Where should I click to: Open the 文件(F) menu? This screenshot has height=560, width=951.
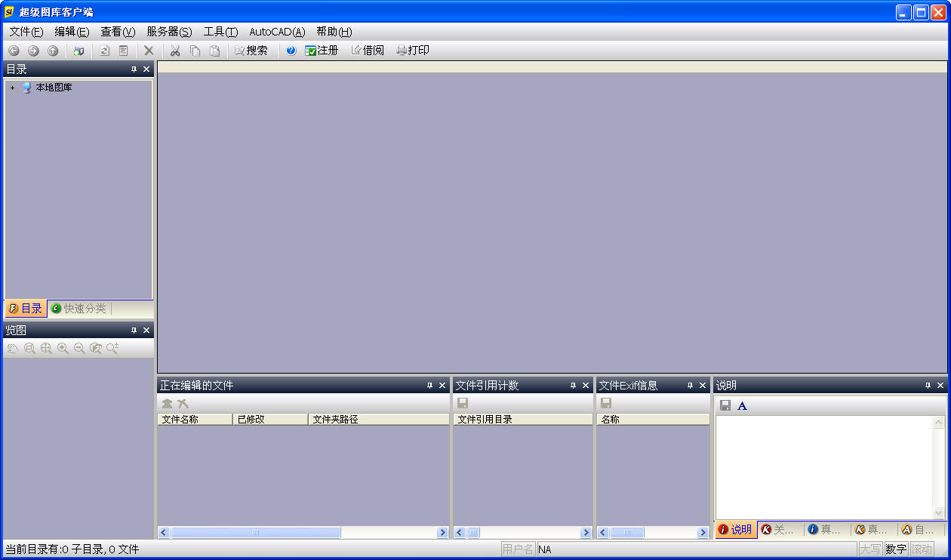(26, 32)
